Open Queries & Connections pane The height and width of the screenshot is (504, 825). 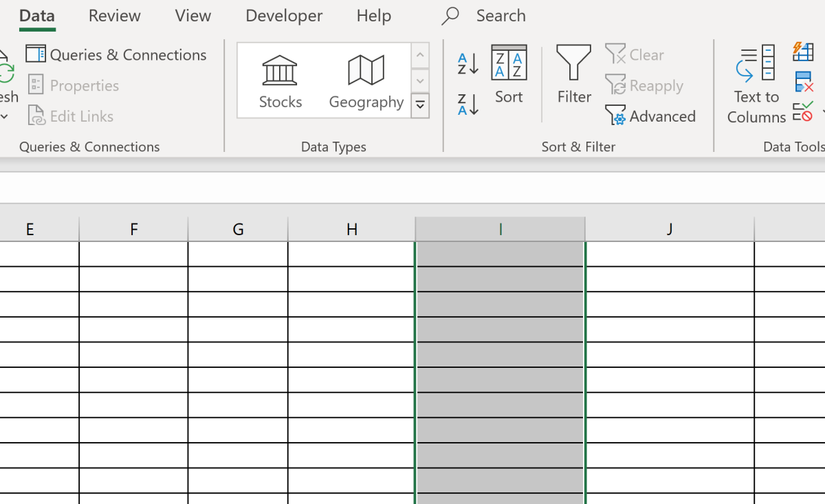116,54
